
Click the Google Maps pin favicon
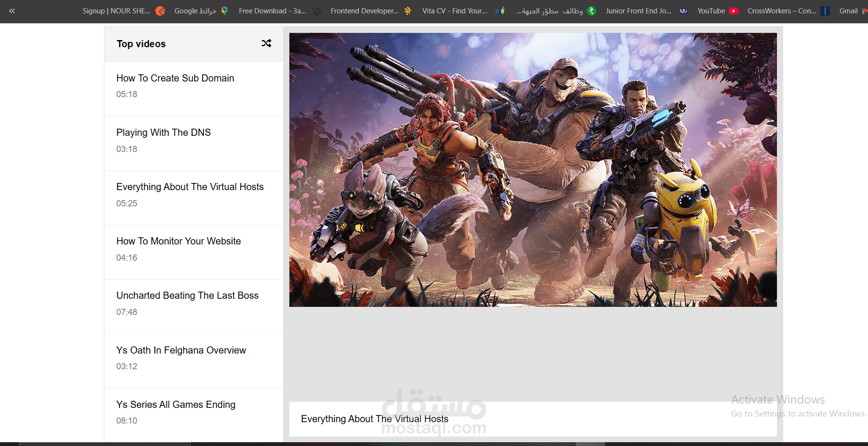(x=224, y=11)
